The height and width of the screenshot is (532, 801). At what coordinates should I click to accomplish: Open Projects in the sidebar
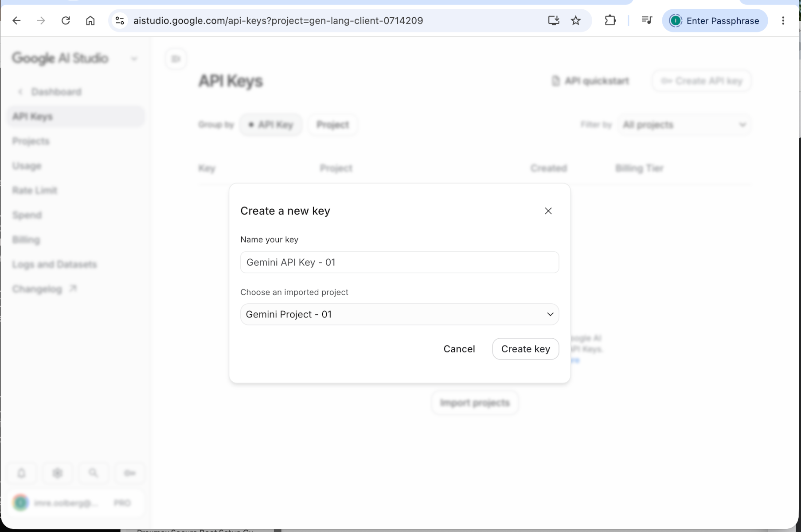[31, 141]
